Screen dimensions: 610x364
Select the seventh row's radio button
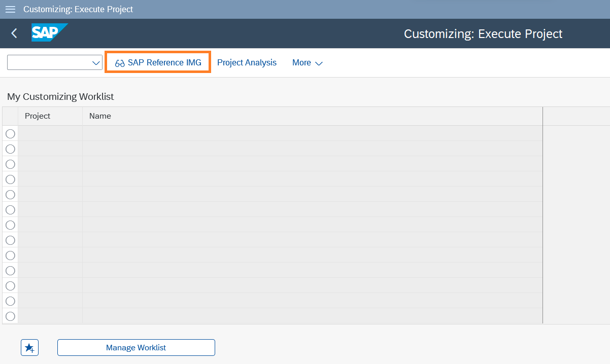(10, 225)
